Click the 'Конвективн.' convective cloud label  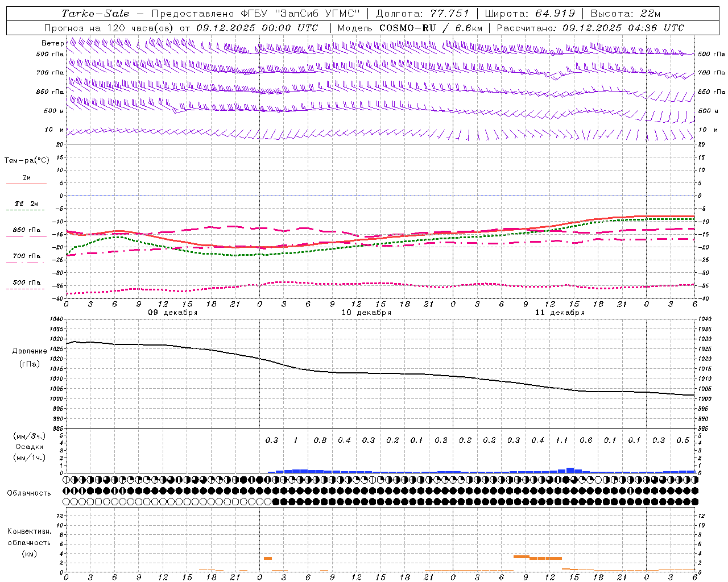pos(29,531)
